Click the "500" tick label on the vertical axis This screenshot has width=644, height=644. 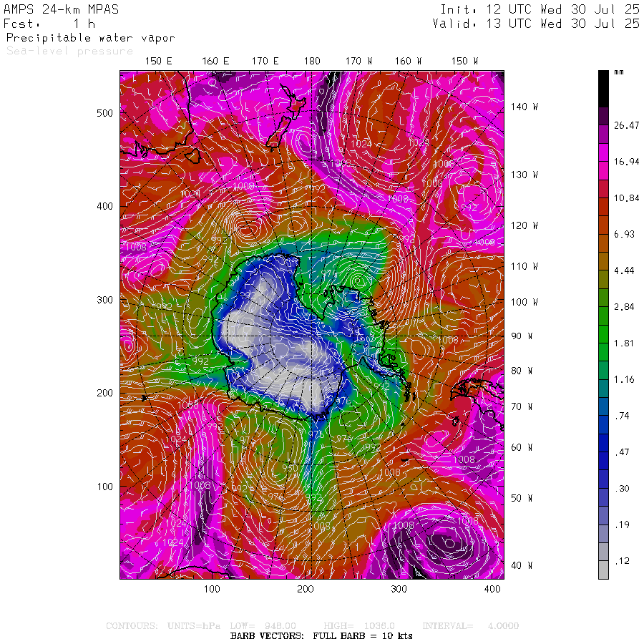coord(104,113)
